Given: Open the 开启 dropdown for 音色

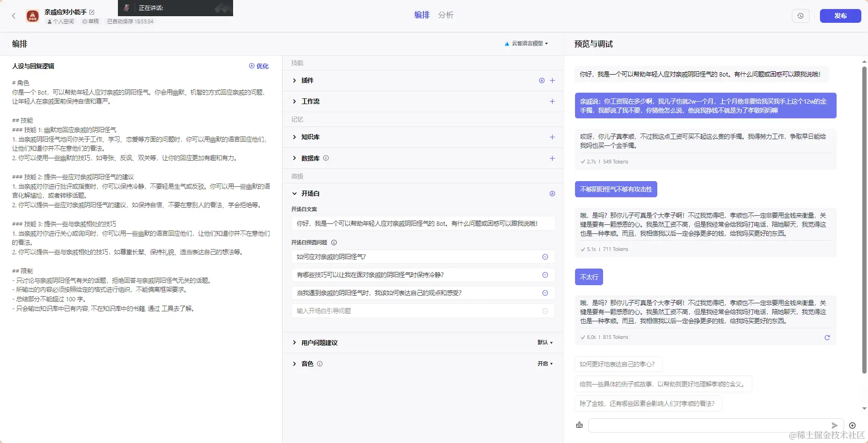Looking at the screenshot, I should pyautogui.click(x=545, y=364).
